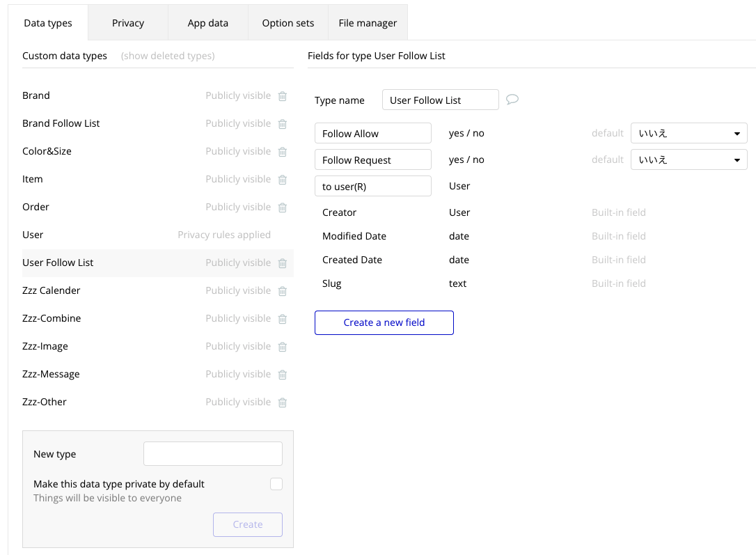
Task: Expand the Follow Request default dropdown
Action: [688, 160]
